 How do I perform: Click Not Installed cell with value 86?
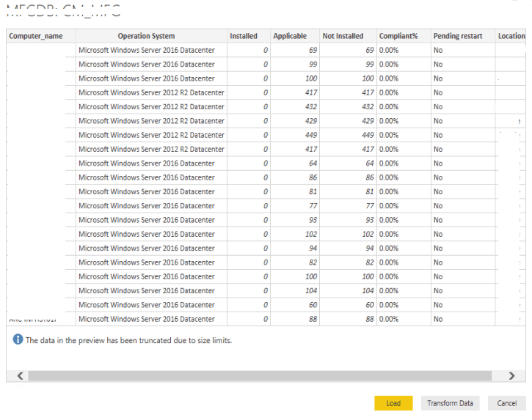pyautogui.click(x=348, y=177)
